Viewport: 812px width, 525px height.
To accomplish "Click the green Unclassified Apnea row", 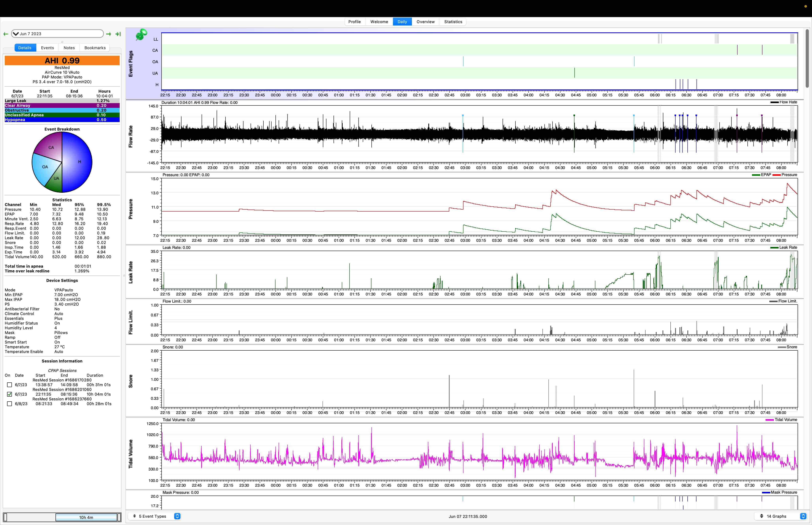I will pos(62,115).
